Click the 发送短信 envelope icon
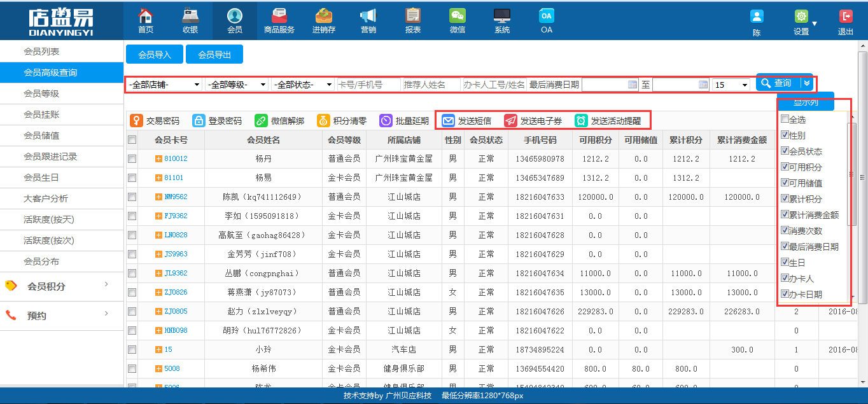Image resolution: width=868 pixels, height=404 pixels. click(448, 120)
